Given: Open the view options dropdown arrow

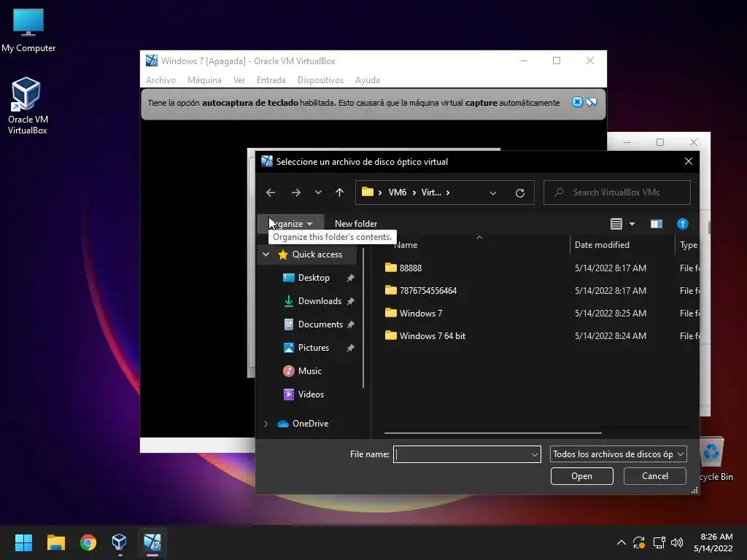Looking at the screenshot, I should tap(632, 224).
